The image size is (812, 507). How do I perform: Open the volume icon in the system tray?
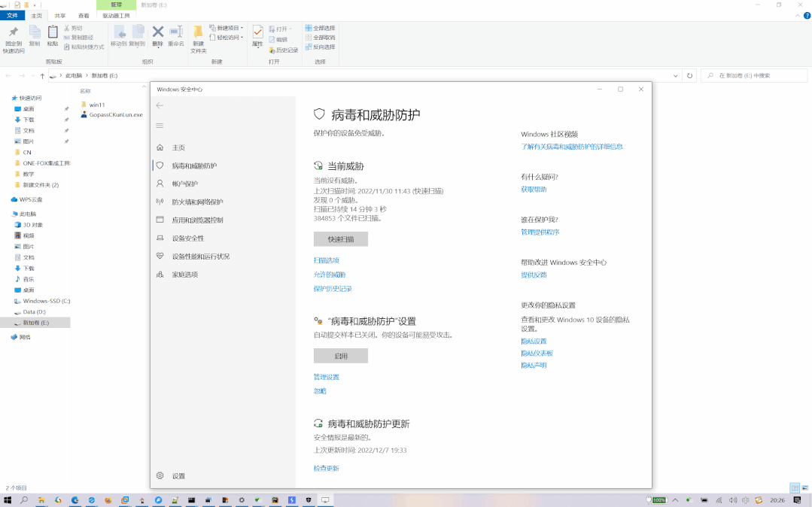[x=733, y=500]
